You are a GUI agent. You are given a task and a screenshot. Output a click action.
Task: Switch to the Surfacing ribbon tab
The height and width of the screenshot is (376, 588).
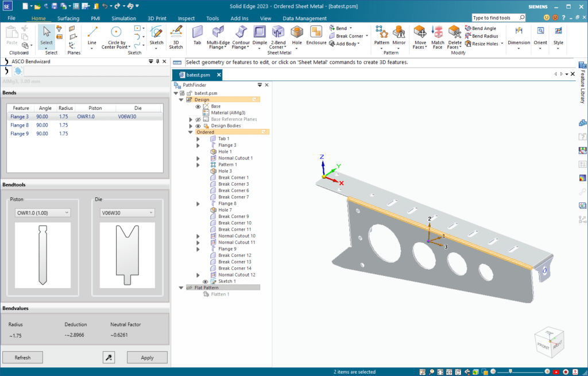(x=68, y=18)
